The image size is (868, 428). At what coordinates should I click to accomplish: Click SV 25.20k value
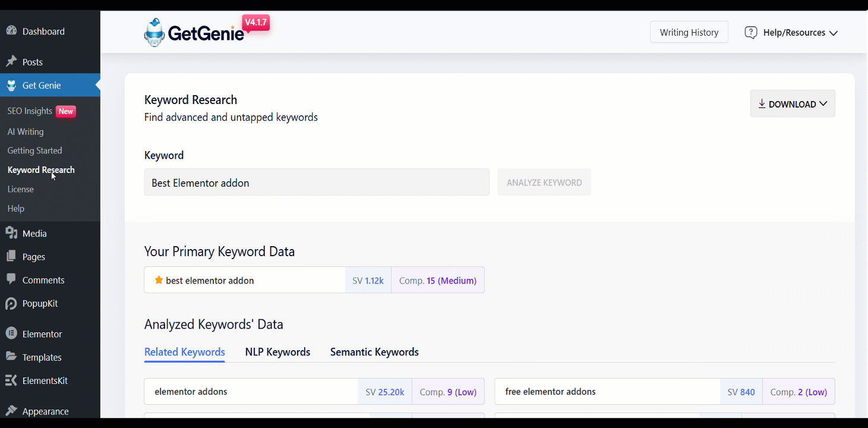coord(385,392)
